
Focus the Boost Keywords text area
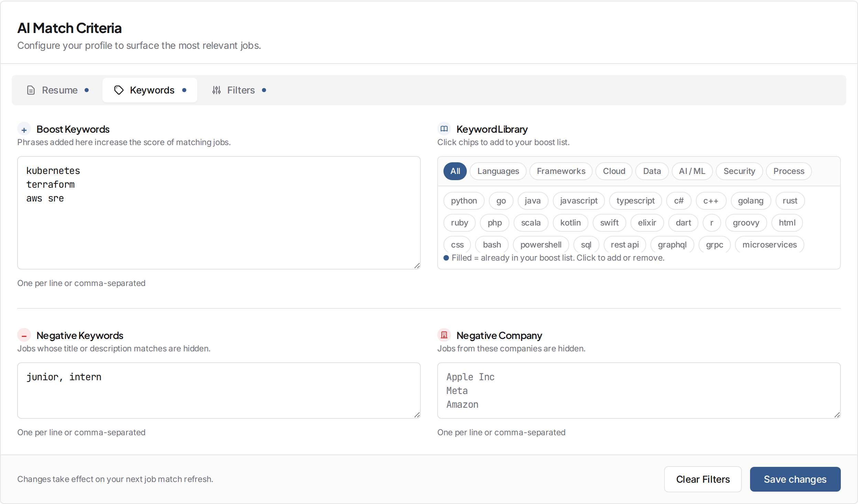click(x=219, y=213)
